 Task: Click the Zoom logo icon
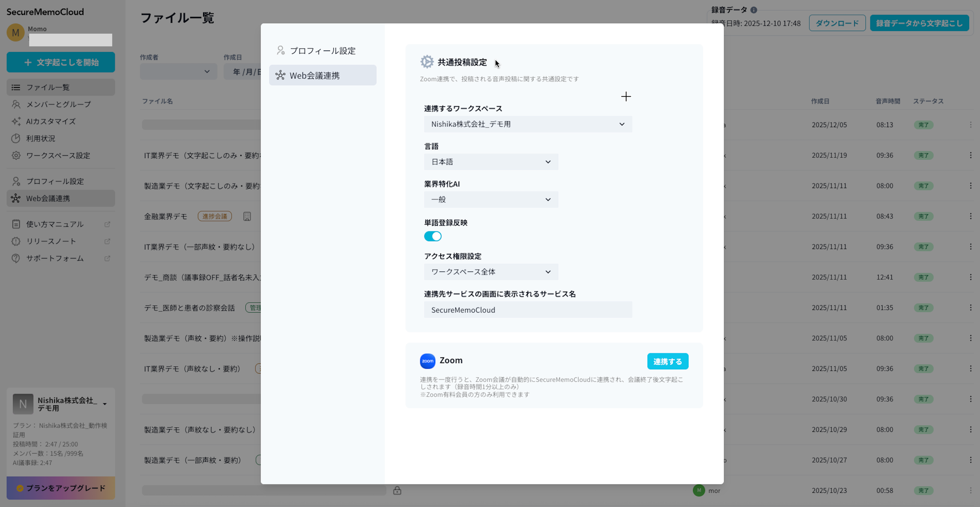pos(427,361)
